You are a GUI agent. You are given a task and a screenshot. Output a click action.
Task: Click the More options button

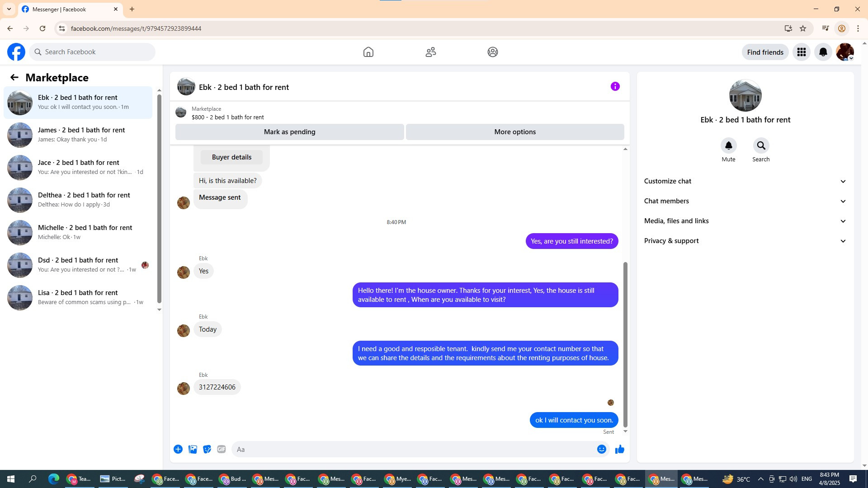[514, 132]
